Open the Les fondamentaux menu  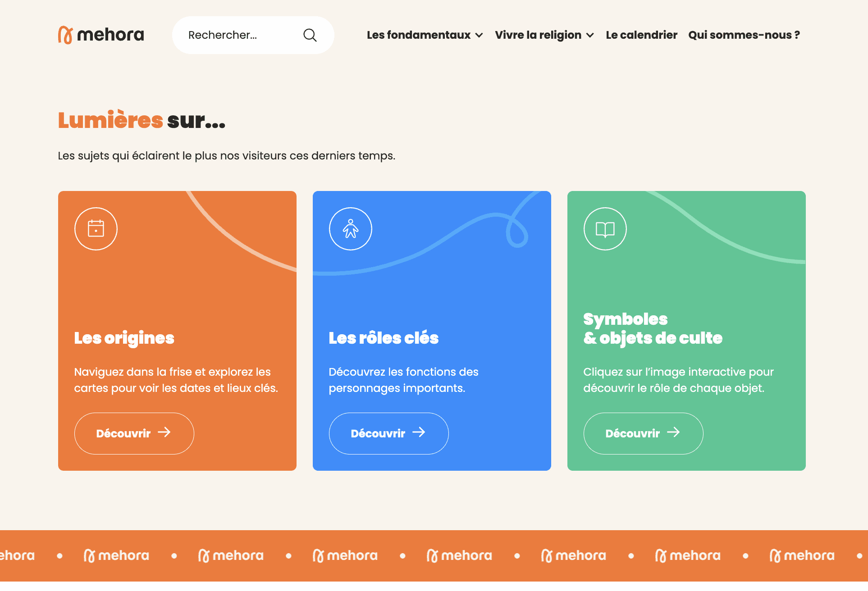418,35
